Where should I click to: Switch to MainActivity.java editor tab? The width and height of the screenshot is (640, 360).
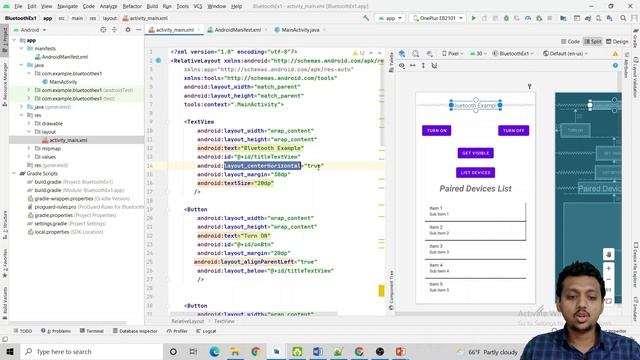click(x=300, y=30)
